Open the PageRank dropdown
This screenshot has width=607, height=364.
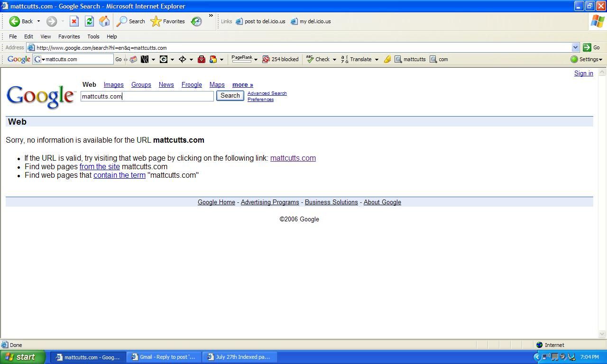click(256, 60)
